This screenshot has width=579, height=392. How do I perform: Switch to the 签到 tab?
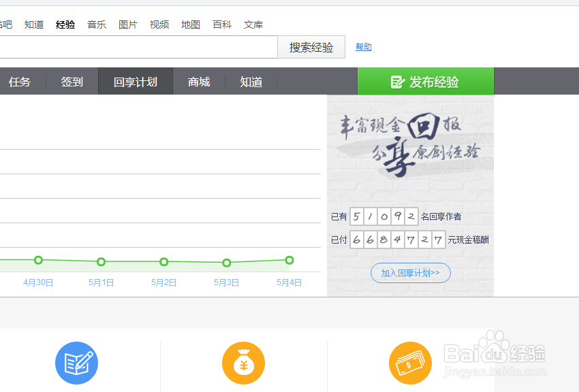tap(72, 82)
